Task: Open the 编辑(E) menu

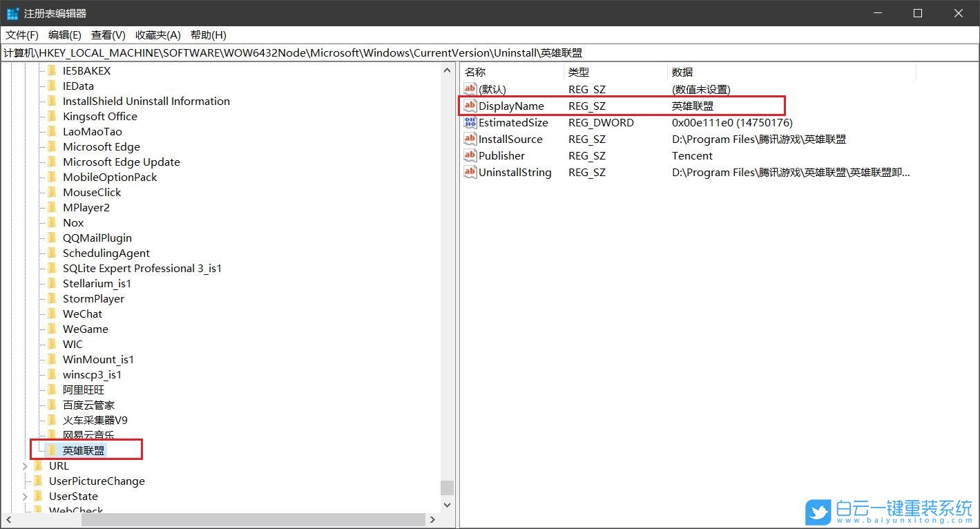Action: pos(64,35)
